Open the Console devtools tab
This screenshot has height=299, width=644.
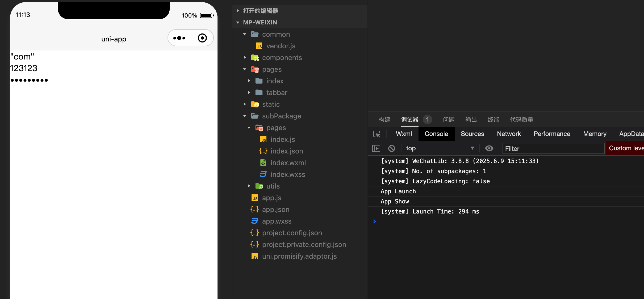click(x=436, y=134)
